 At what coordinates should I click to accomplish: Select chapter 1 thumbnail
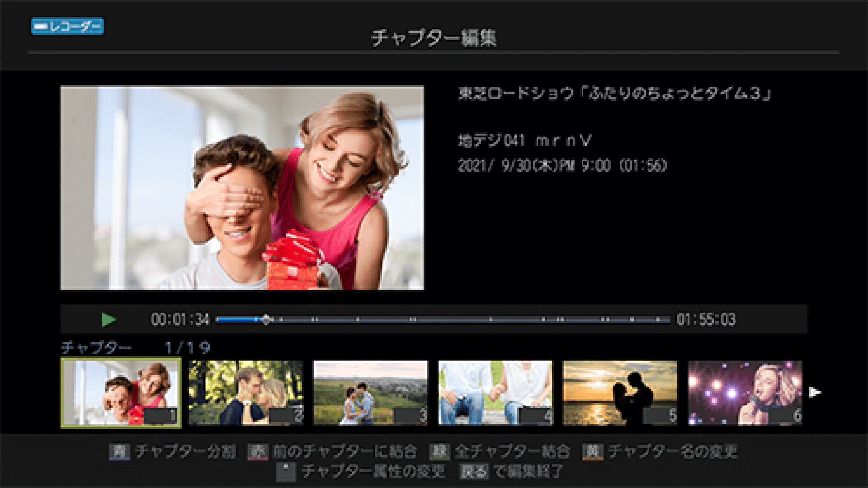pyautogui.click(x=121, y=393)
